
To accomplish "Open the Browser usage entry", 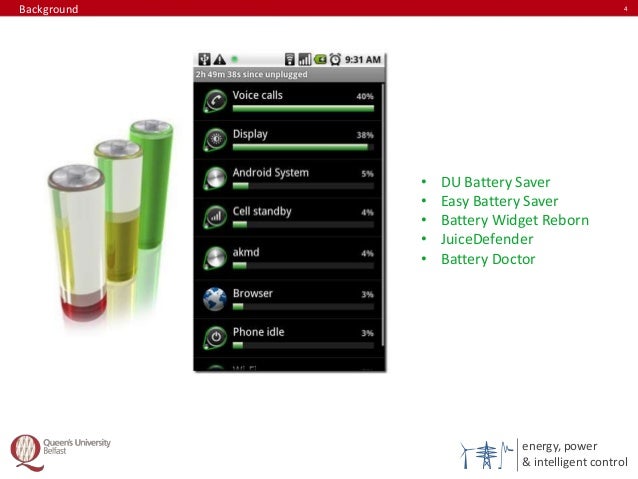I will 288,299.
